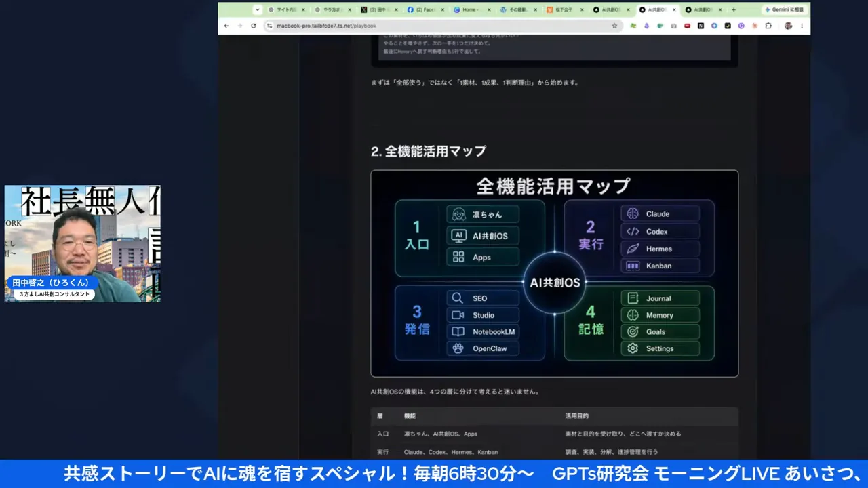Click the Goals target icon

633,332
